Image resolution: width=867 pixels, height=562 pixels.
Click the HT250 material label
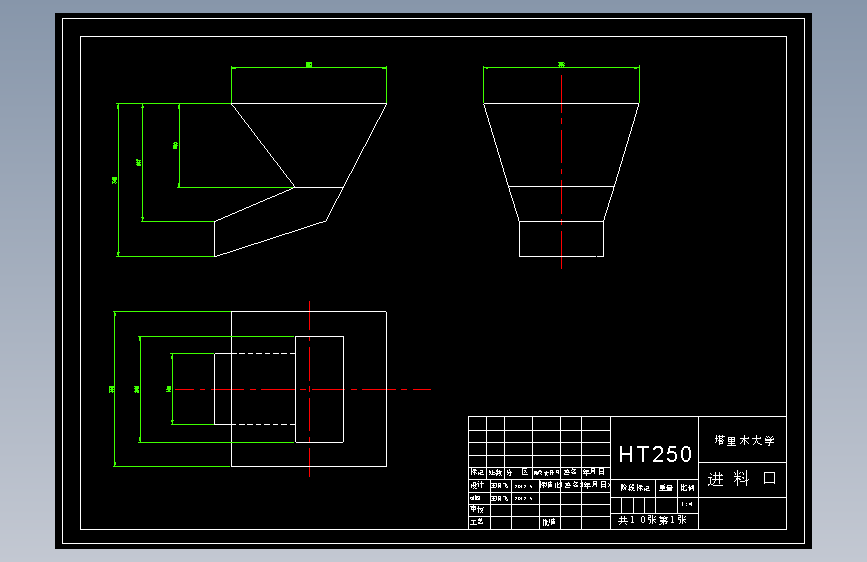click(655, 455)
